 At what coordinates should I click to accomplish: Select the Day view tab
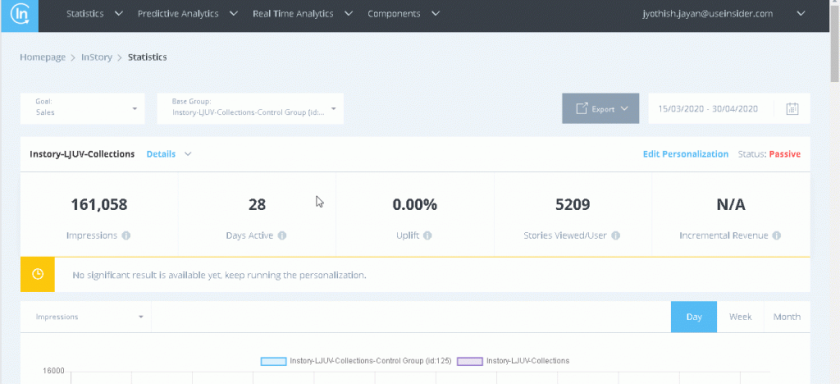point(694,317)
